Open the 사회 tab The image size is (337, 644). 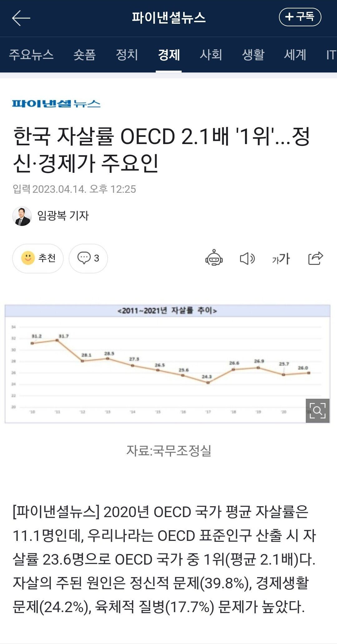[x=211, y=55]
